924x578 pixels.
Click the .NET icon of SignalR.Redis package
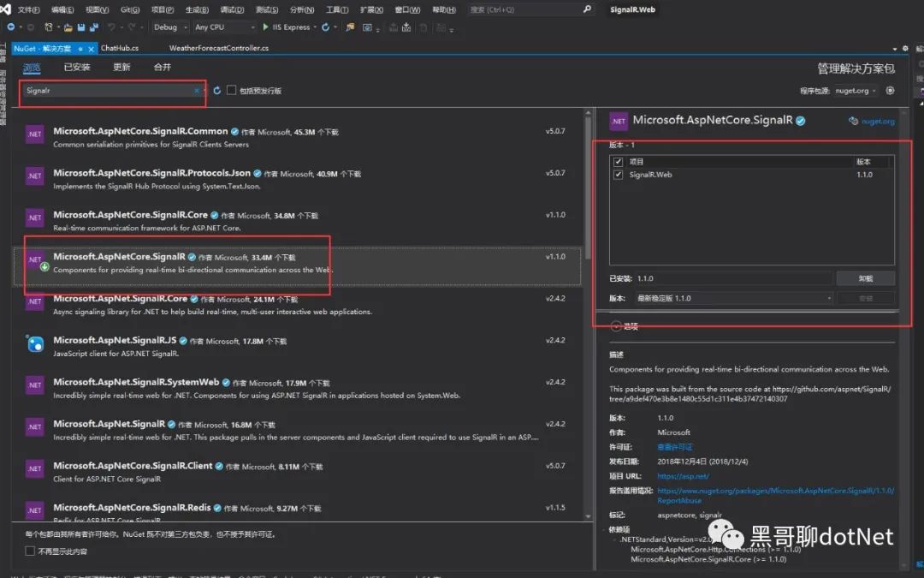click(35, 510)
